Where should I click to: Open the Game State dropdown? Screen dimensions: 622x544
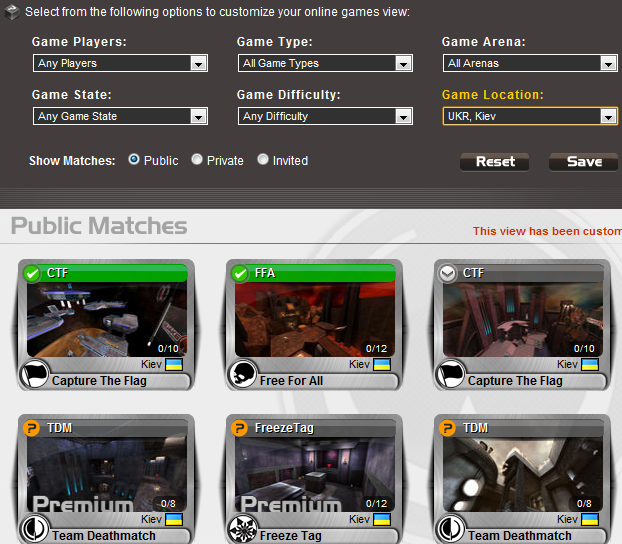(x=120, y=116)
